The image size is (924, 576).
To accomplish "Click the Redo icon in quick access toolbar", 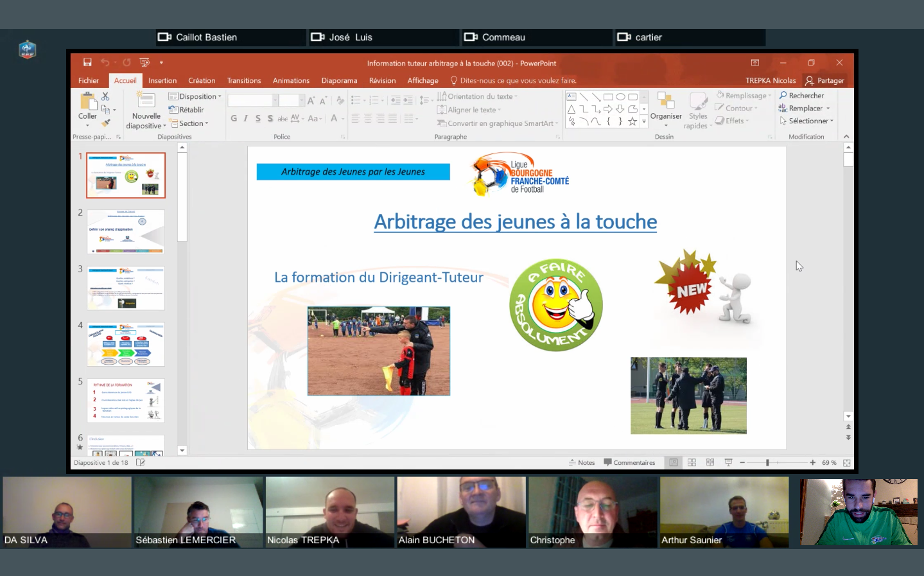I will pyautogui.click(x=126, y=62).
